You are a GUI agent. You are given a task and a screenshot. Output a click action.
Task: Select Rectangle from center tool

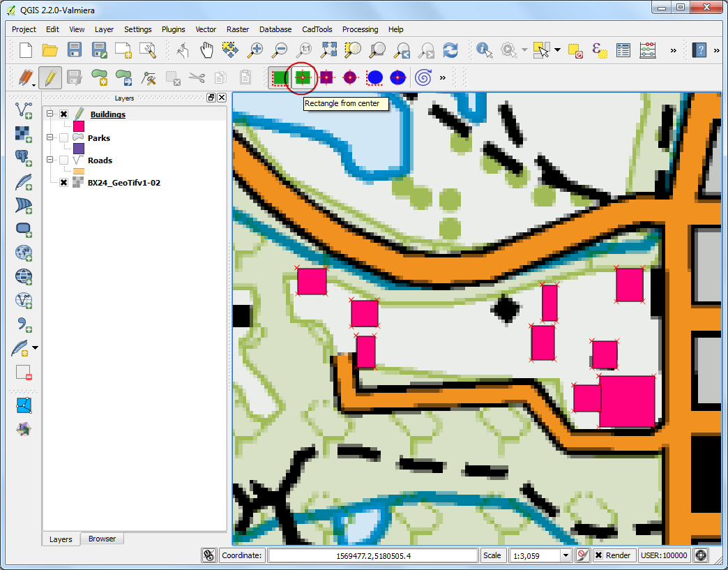coord(302,77)
